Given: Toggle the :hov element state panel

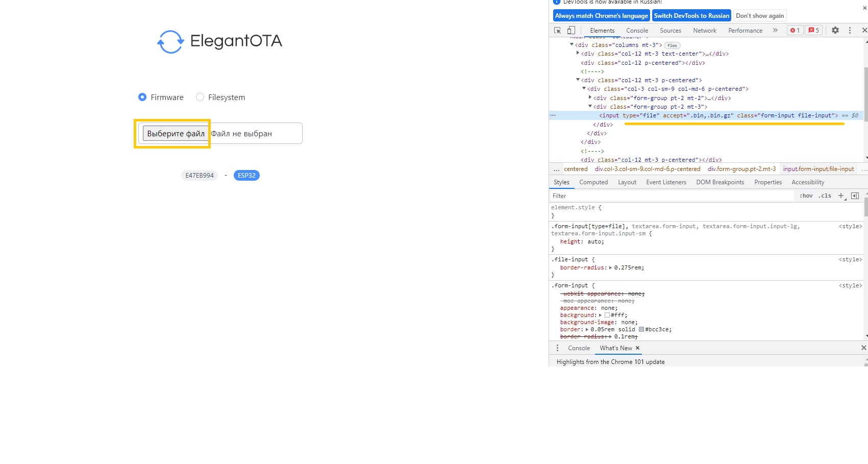Looking at the screenshot, I should [x=806, y=196].
